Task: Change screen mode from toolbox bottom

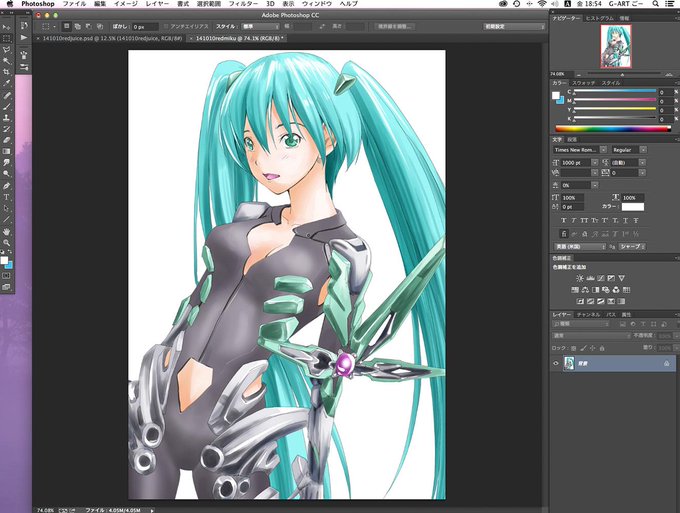Action: pyautogui.click(x=7, y=287)
